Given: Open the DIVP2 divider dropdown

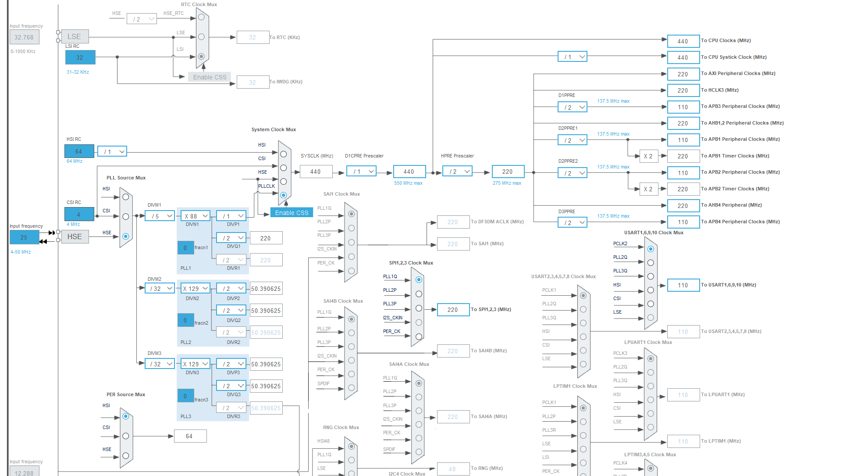Looking at the screenshot, I should (x=231, y=288).
